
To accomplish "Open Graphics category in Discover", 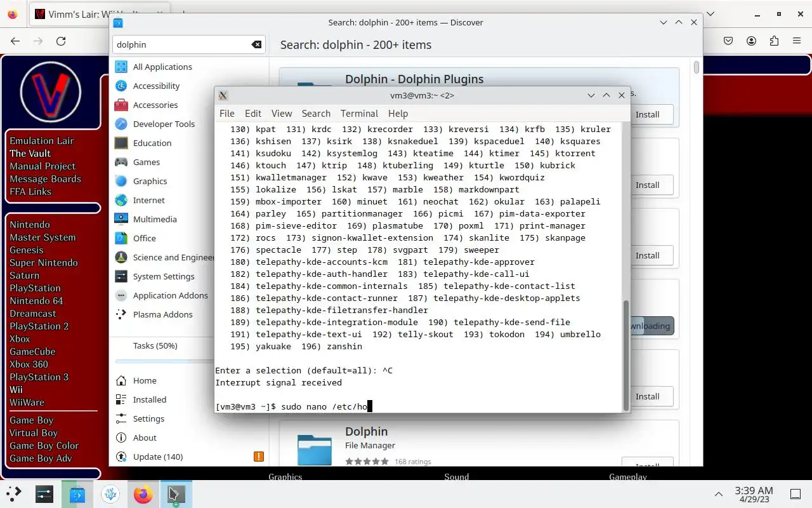I will point(150,181).
